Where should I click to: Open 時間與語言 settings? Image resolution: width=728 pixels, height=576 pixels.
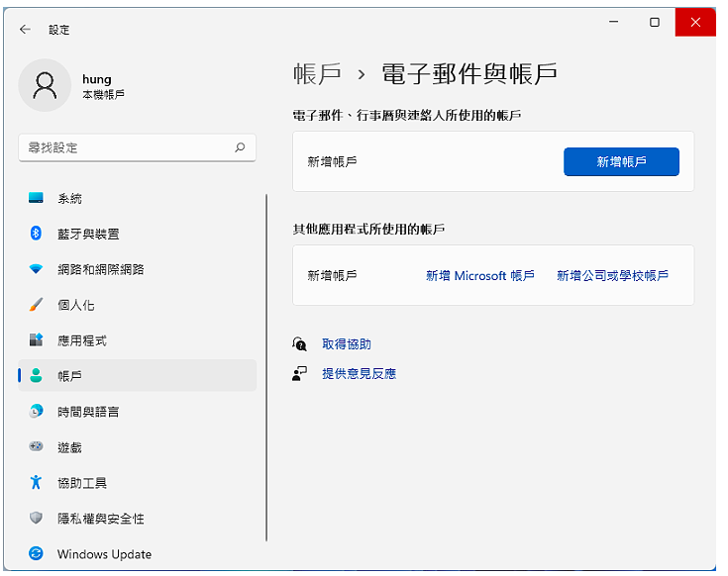point(138,412)
